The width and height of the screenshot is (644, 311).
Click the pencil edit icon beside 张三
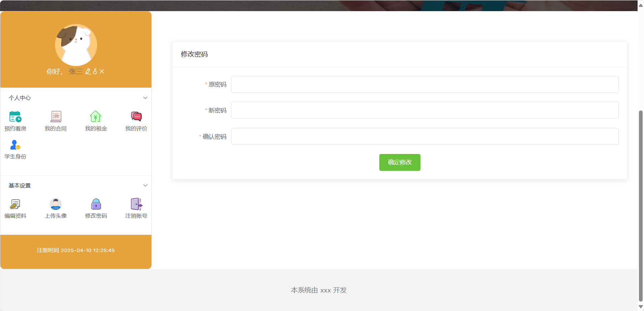pyautogui.click(x=88, y=71)
